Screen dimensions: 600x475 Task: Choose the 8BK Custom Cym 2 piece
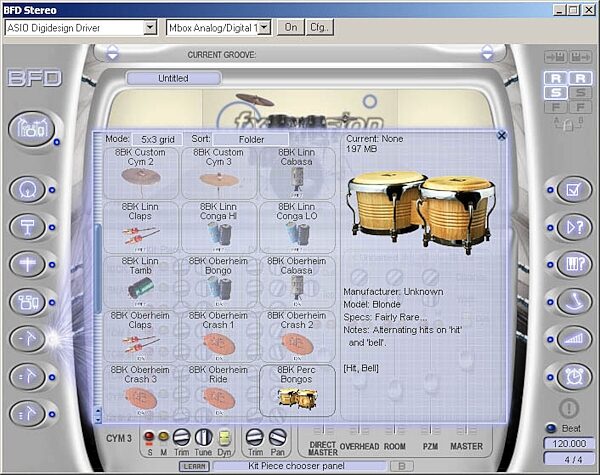(x=140, y=173)
